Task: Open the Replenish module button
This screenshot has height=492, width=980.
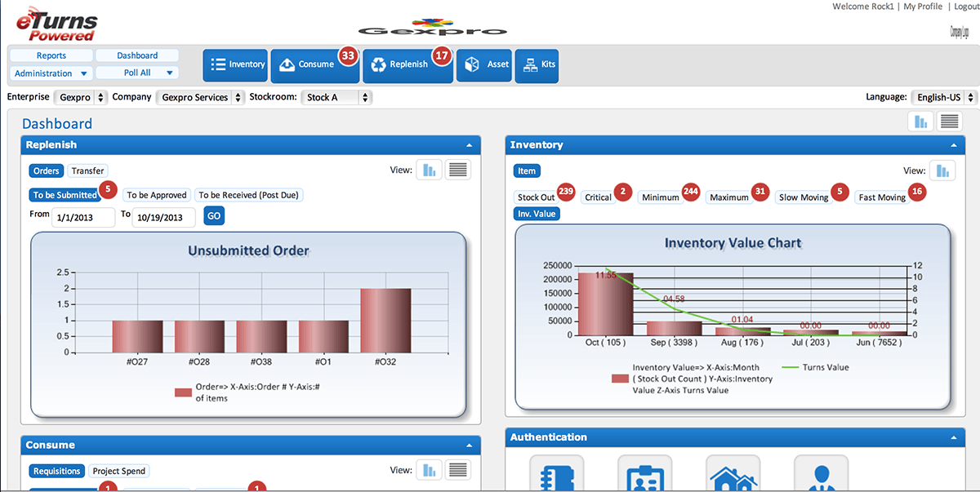Action: coord(408,64)
